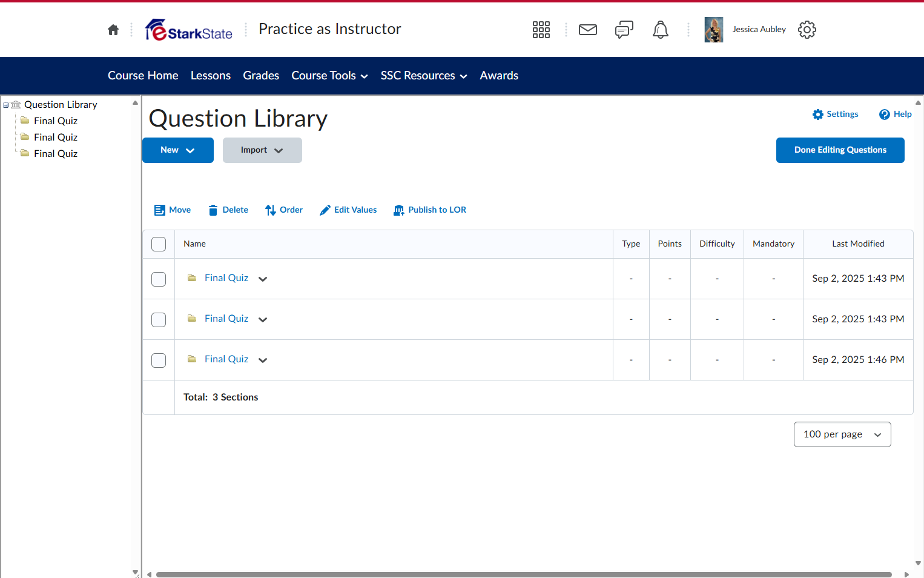This screenshot has width=924, height=578.
Task: Check the select-all rows checkbox
Action: coord(159,244)
